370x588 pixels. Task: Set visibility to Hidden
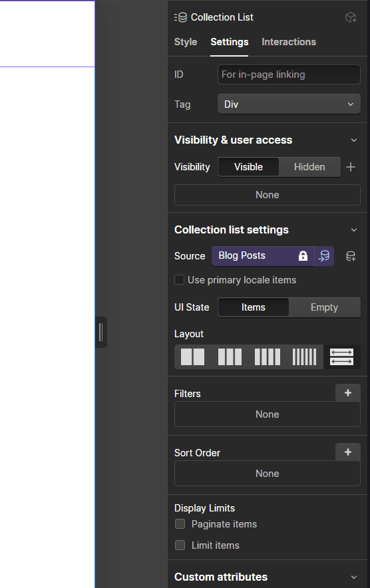pyautogui.click(x=309, y=167)
